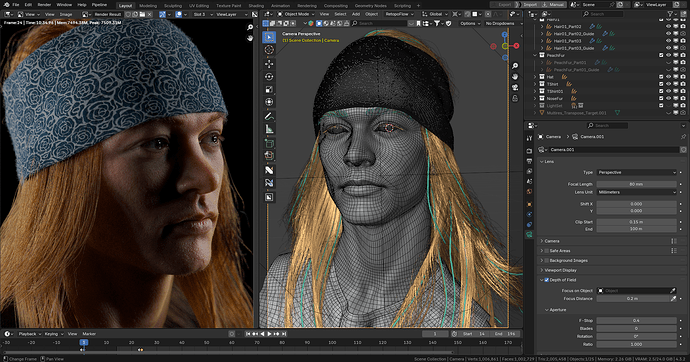Exclude the TShirt collection via its checkbox

point(661,84)
